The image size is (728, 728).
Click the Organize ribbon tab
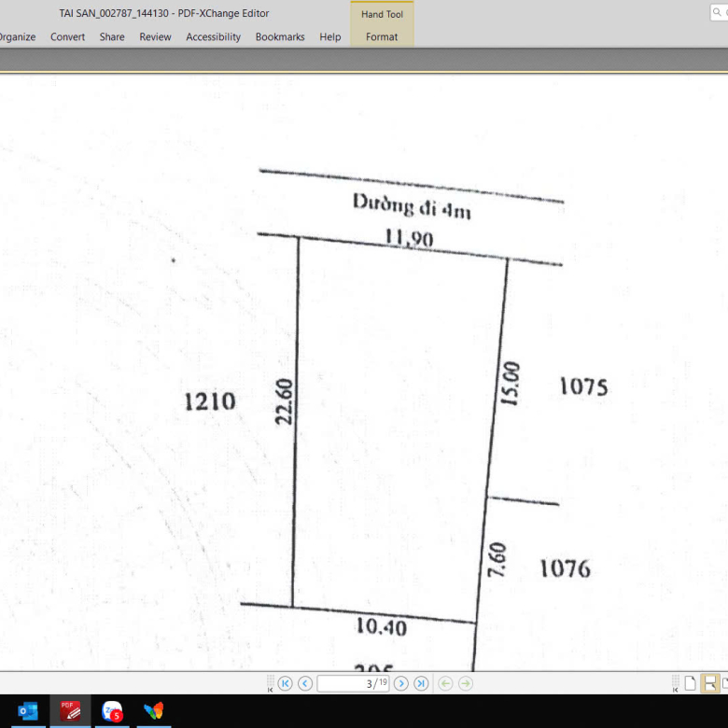coord(16,36)
